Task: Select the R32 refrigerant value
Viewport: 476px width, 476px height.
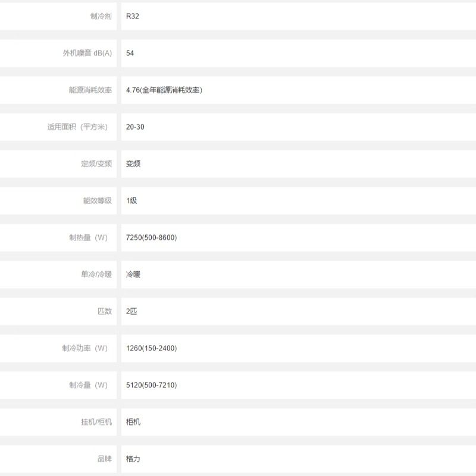Action: coord(133,16)
